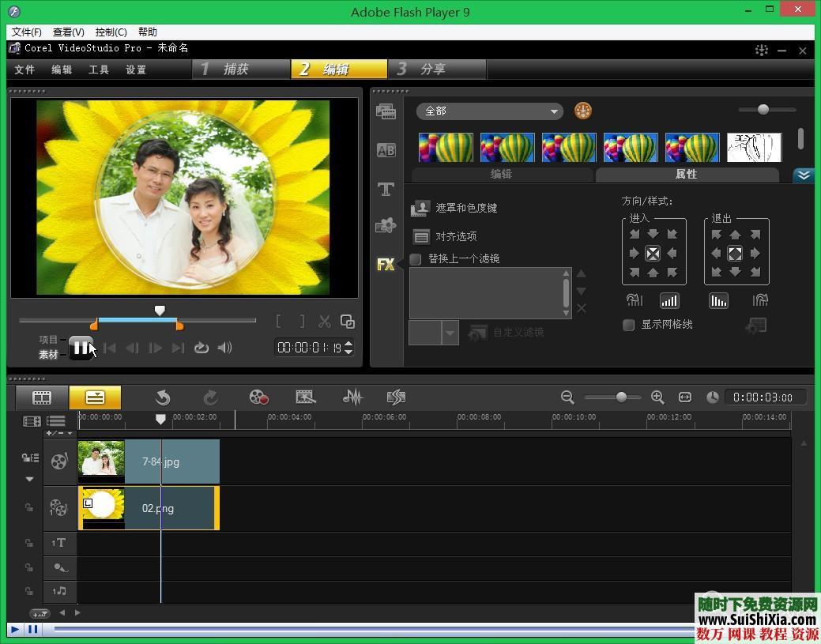
Task: Open the Transition (AB) library panel
Action: click(386, 150)
